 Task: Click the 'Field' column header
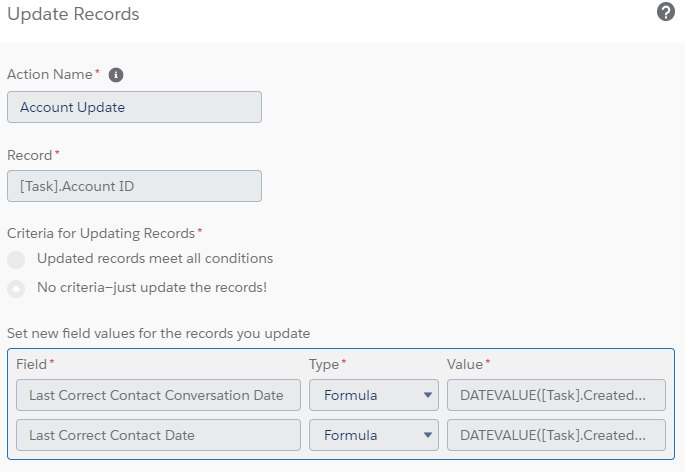click(32, 364)
